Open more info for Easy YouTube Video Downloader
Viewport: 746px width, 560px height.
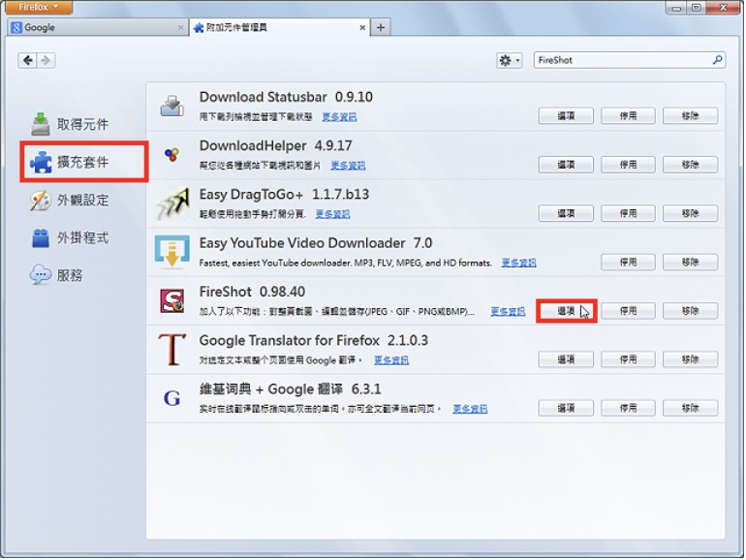coord(518,263)
